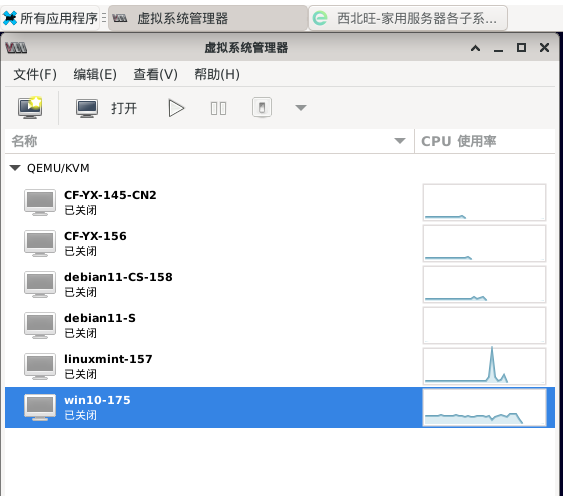Start the selected VM with play button

tap(176, 108)
